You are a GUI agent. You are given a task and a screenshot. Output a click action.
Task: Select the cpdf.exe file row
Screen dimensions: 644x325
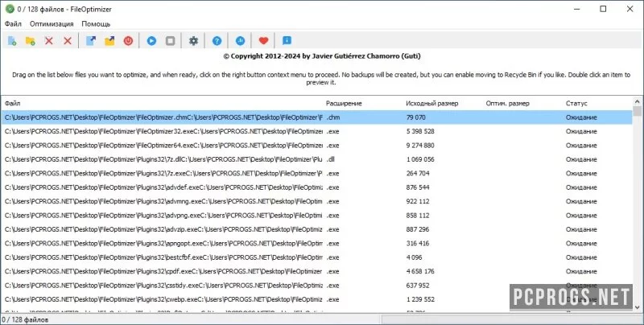pyautogui.click(x=316, y=271)
